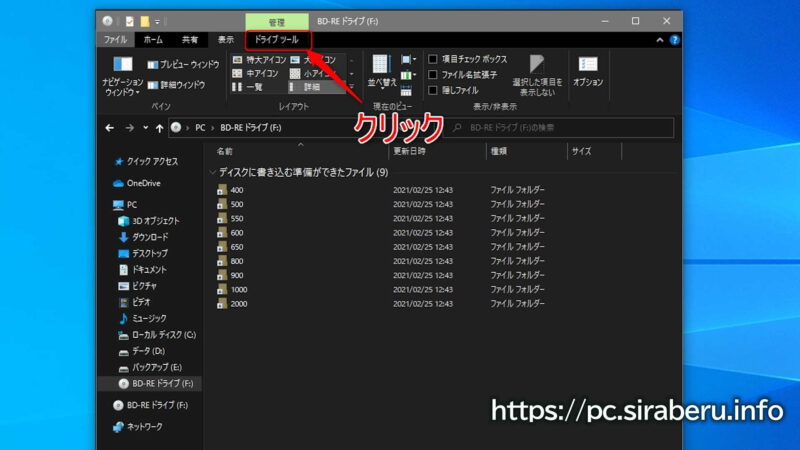Open the help question mark icon
The height and width of the screenshot is (450, 800).
point(674,40)
